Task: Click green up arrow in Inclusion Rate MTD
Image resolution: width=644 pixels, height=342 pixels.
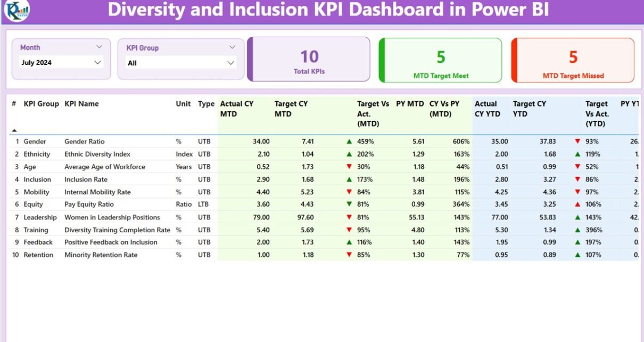Action: 349,180
